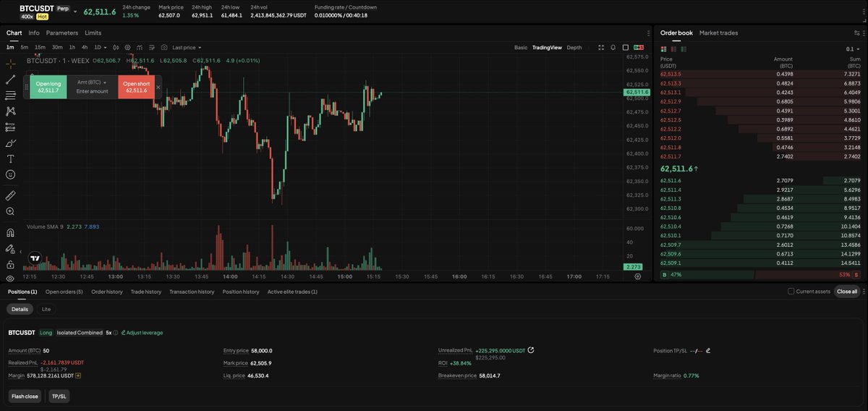This screenshot has width=868, height=411.
Task: Open price alert bell icon
Action: point(613,47)
